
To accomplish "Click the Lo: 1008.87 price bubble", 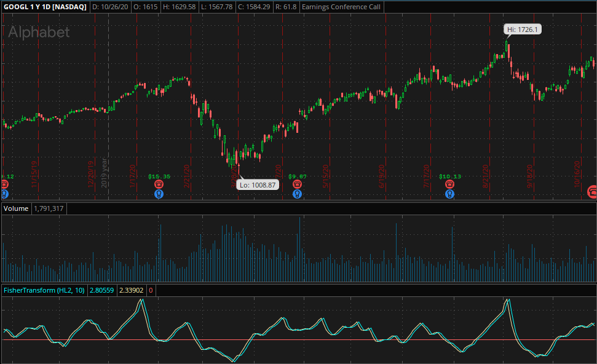I will click(258, 184).
